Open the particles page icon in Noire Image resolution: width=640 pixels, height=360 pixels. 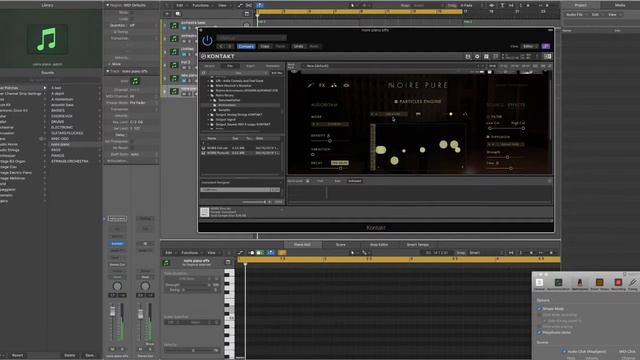(x=334, y=85)
